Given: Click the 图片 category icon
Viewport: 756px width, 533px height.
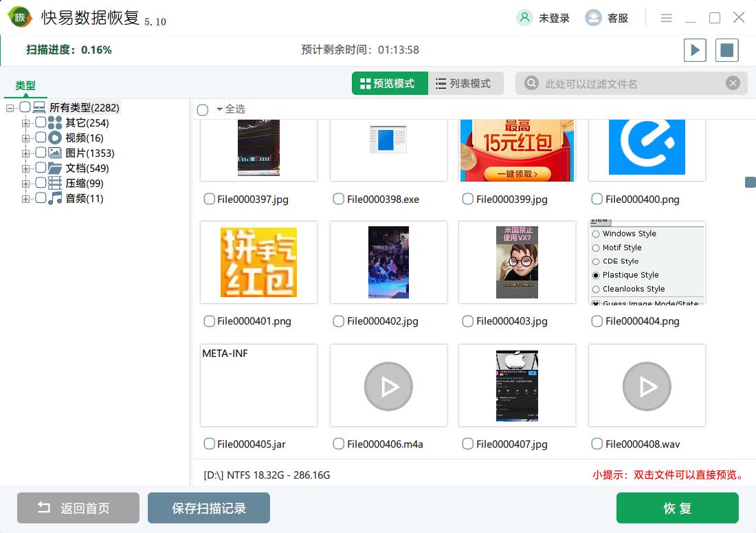Looking at the screenshot, I should pos(55,153).
